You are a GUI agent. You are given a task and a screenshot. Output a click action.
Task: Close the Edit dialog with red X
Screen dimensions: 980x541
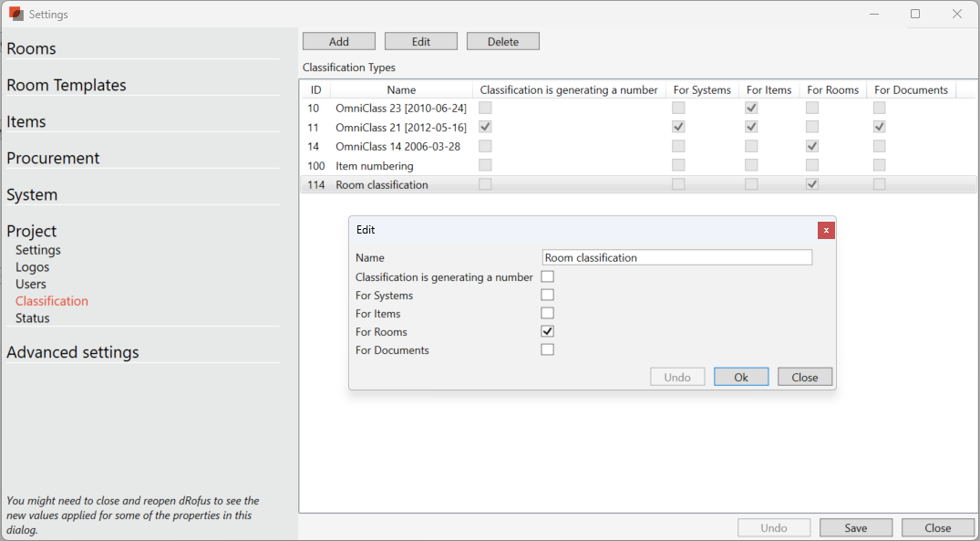[826, 230]
